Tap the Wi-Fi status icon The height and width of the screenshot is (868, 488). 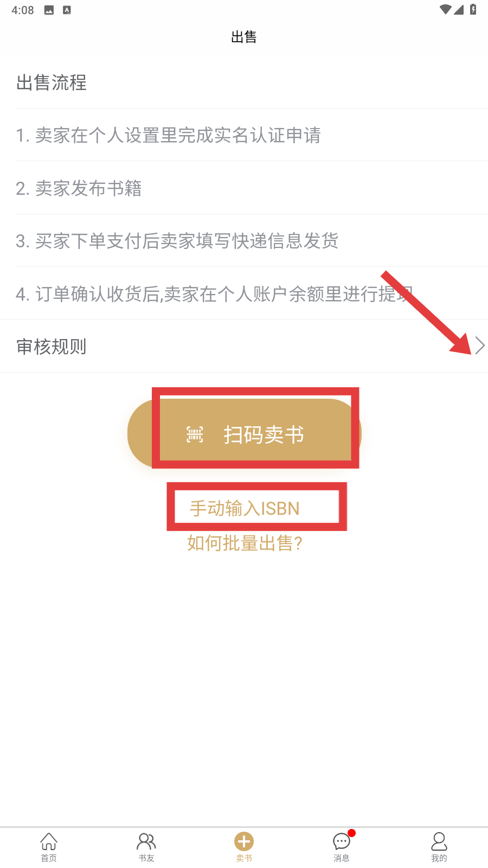click(x=445, y=9)
